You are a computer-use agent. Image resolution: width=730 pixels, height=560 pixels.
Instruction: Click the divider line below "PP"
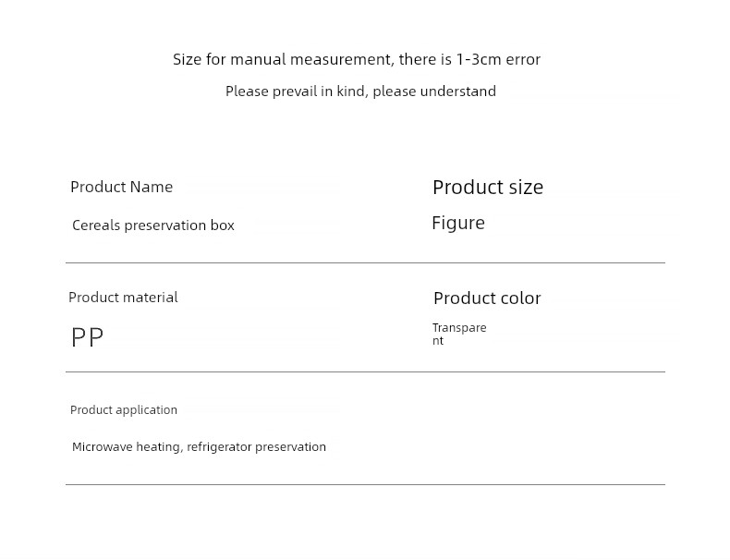pyautogui.click(x=365, y=372)
